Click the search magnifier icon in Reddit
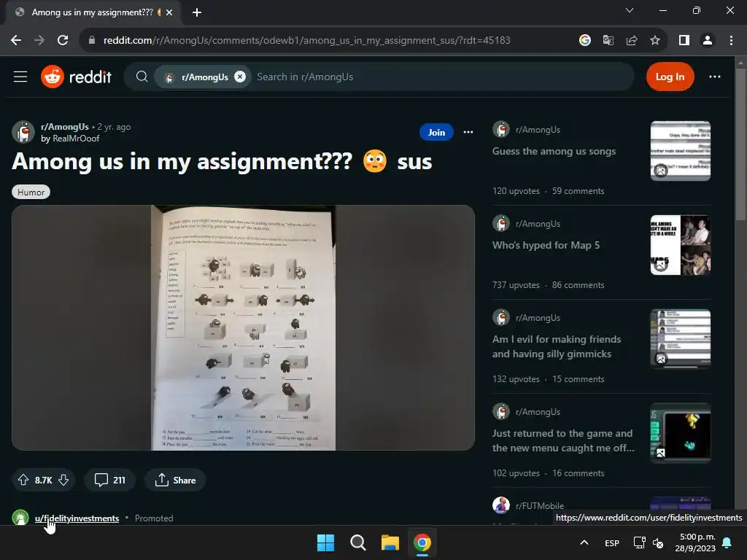This screenshot has width=747, height=560. [x=142, y=77]
